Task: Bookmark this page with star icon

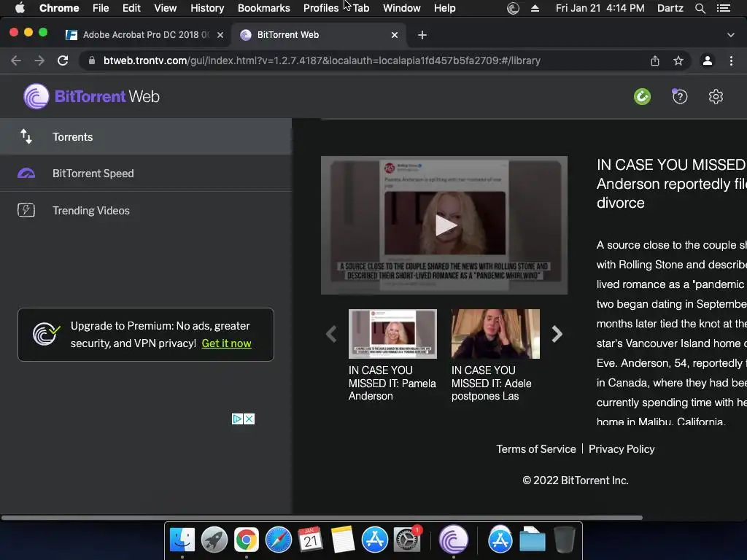Action: click(678, 61)
